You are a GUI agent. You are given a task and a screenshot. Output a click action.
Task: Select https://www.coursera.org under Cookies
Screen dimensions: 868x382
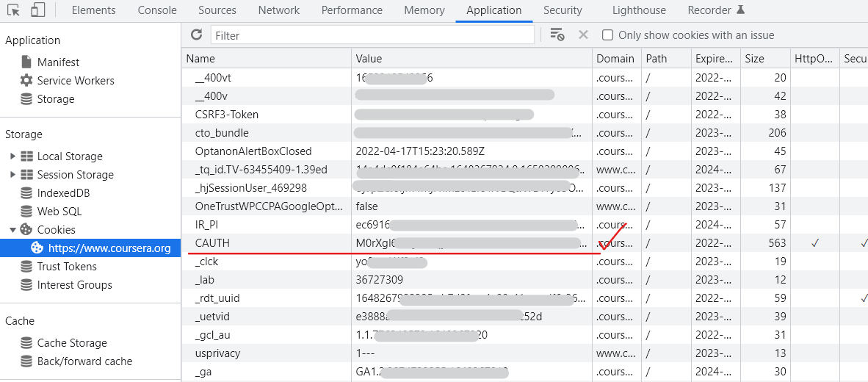(x=90, y=248)
